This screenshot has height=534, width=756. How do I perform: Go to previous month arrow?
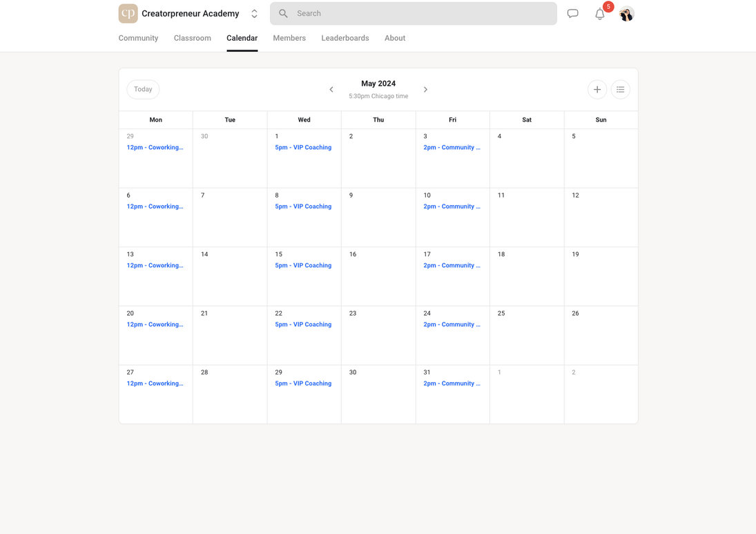click(331, 90)
